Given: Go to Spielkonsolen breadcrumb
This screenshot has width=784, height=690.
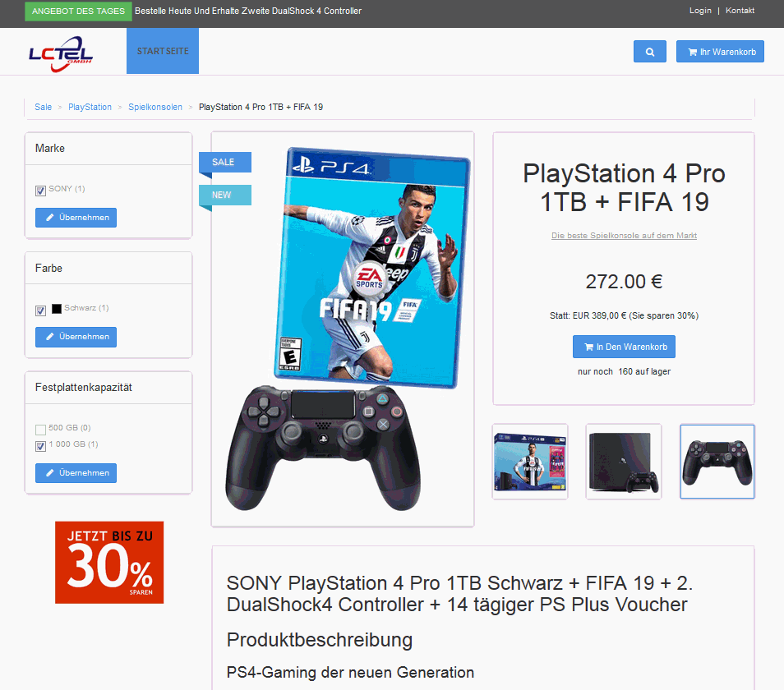Looking at the screenshot, I should click(x=155, y=107).
